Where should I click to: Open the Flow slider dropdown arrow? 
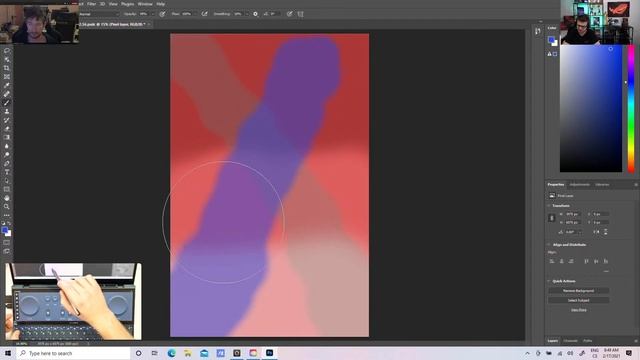tap(195, 14)
